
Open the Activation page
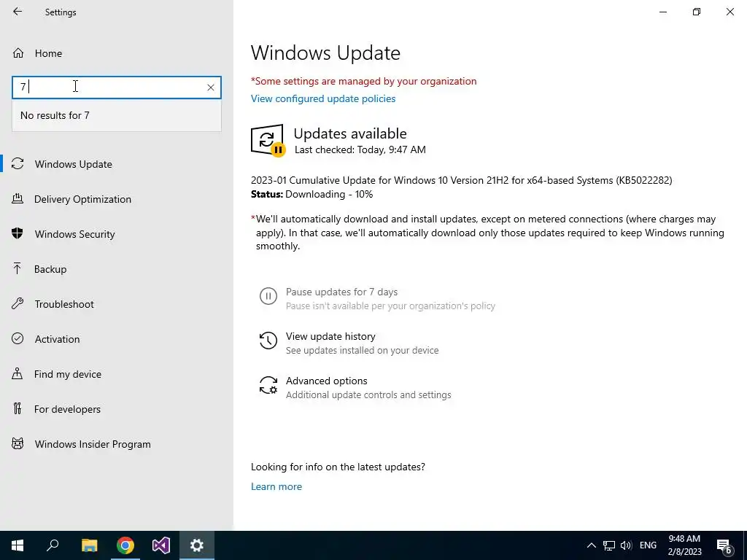pos(57,339)
